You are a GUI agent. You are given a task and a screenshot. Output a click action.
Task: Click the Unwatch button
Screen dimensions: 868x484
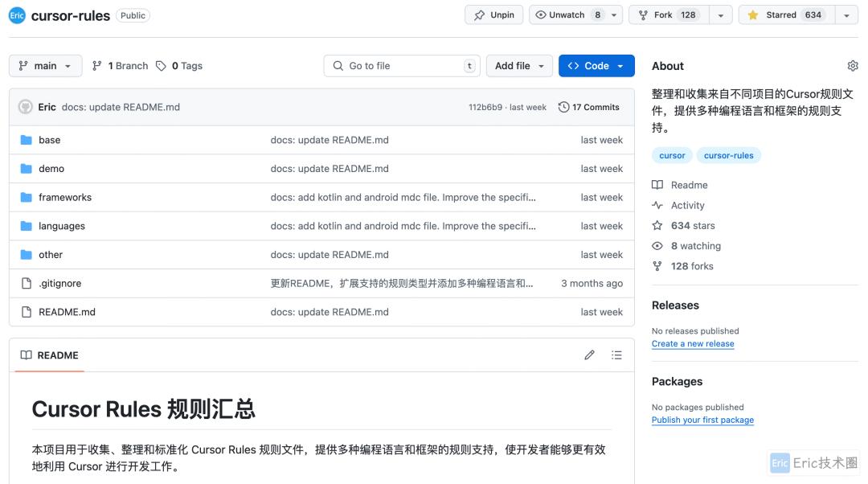[x=567, y=14]
